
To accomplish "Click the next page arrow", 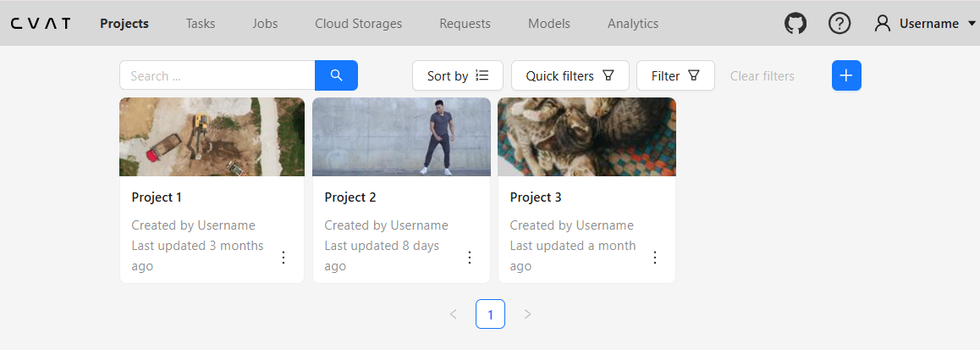I will click(x=527, y=314).
